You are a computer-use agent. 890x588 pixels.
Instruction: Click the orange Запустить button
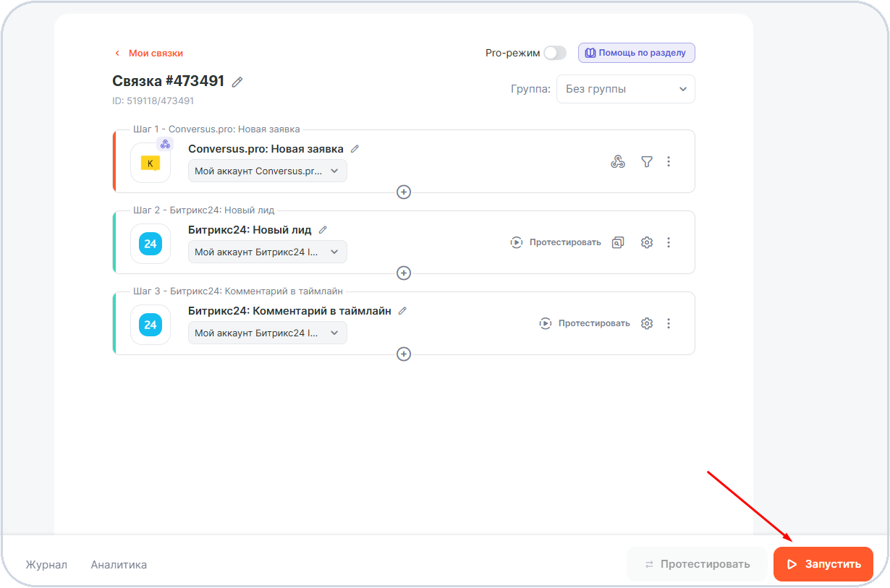(823, 564)
